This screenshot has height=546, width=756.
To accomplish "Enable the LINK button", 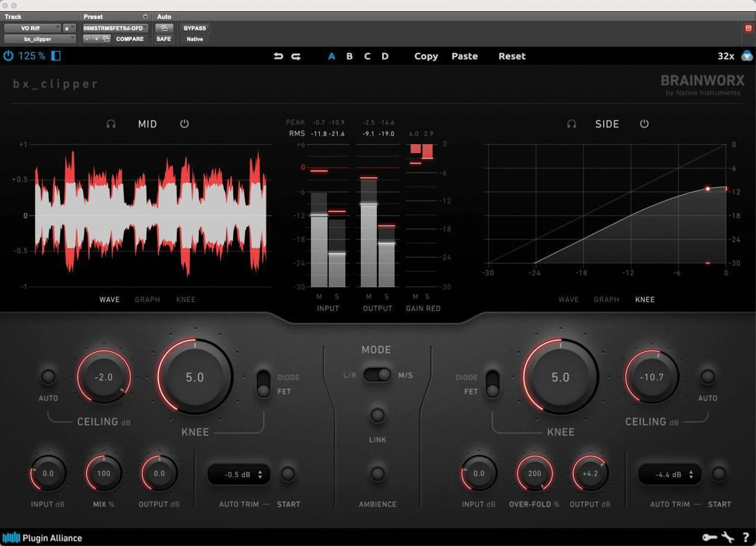I will coord(377,415).
